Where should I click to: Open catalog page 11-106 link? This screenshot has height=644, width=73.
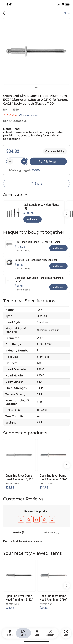(x=36, y=170)
